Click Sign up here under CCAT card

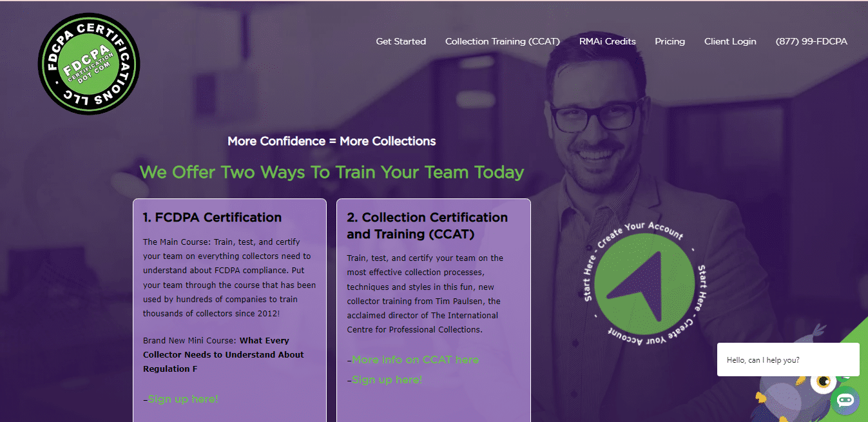[x=387, y=379]
